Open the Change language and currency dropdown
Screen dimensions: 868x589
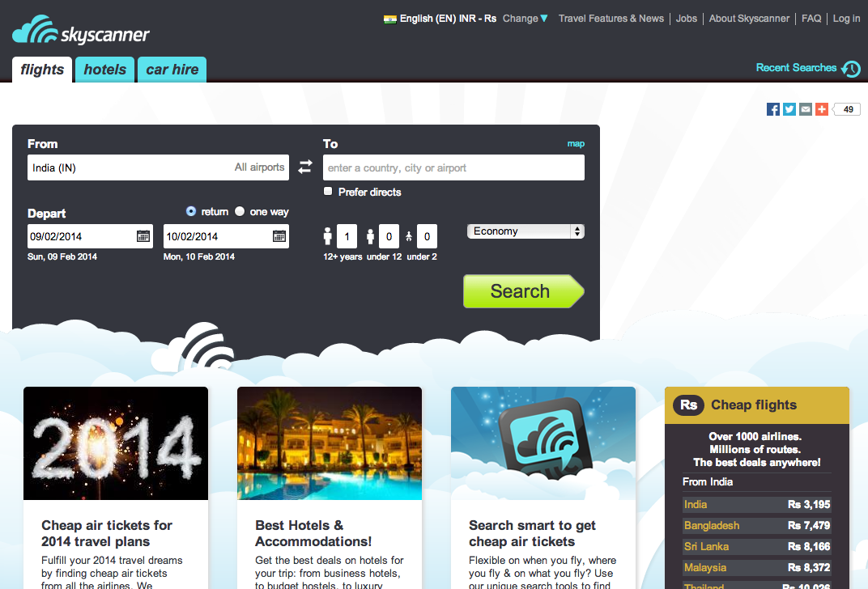pos(525,19)
